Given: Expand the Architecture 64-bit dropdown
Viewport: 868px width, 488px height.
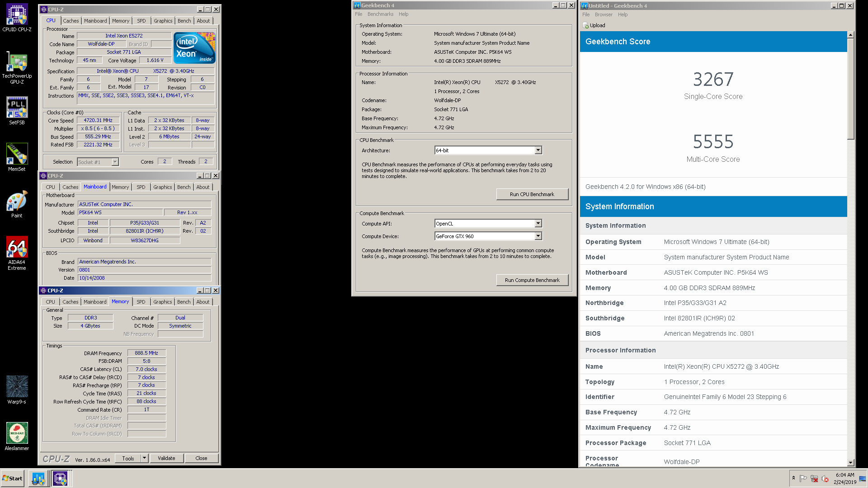Looking at the screenshot, I should coord(538,150).
